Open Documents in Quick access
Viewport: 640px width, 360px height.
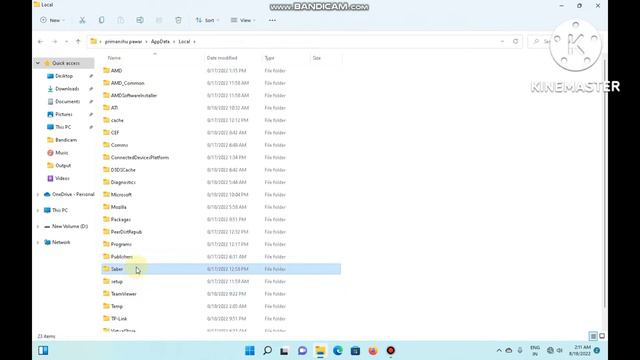67,101
